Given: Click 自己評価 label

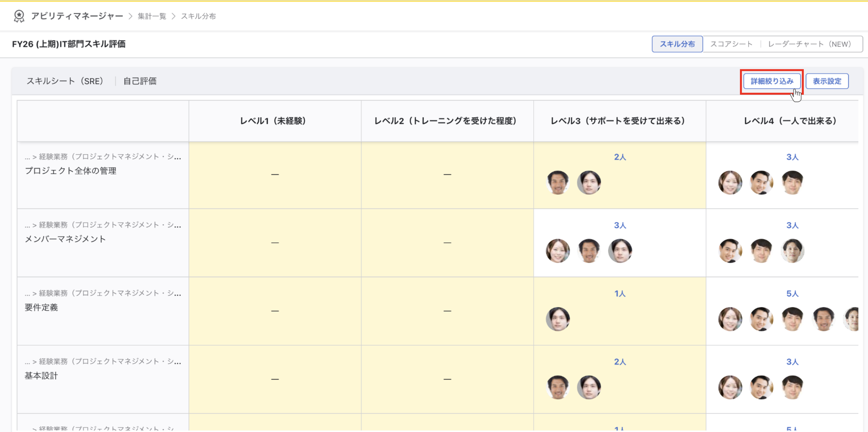Looking at the screenshot, I should pos(140,81).
